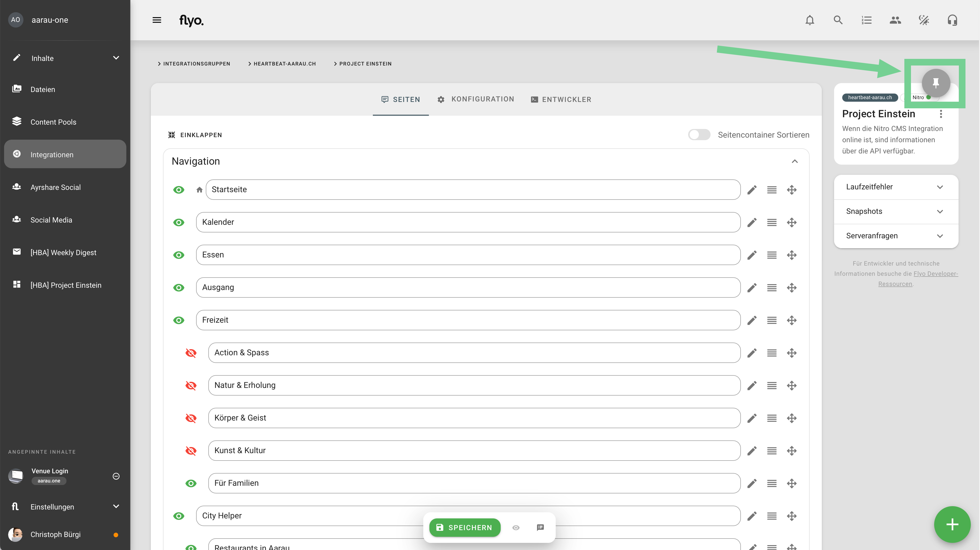Toggle Seitencontainer Sortieren switch
The width and height of the screenshot is (980, 550).
click(699, 135)
